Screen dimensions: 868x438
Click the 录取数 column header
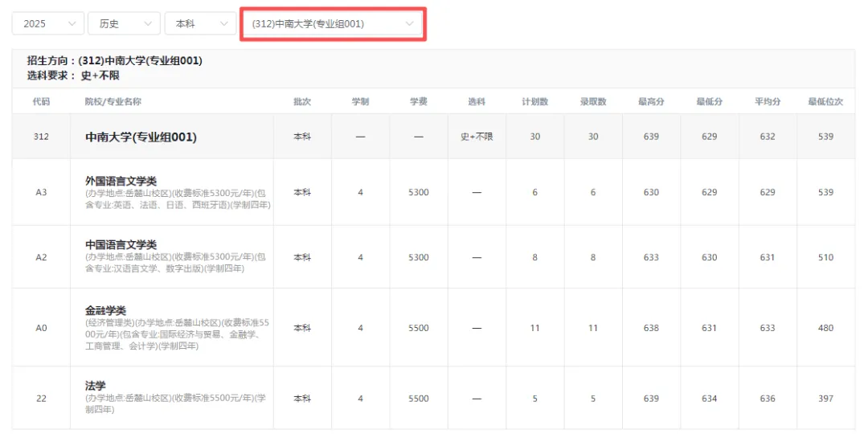point(593,101)
